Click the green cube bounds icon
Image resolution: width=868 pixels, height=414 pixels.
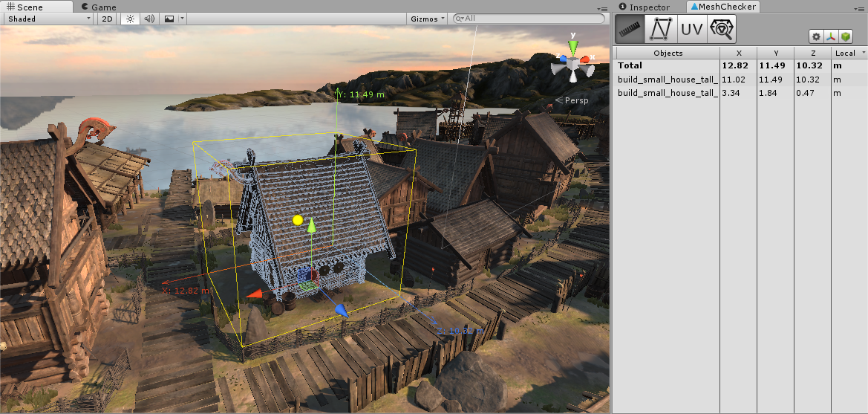click(x=846, y=36)
